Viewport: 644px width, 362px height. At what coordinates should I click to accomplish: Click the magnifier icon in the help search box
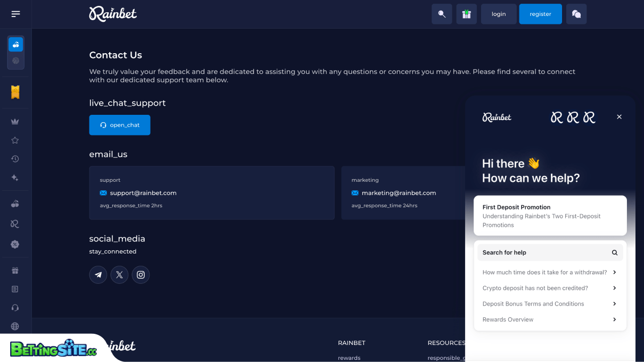pyautogui.click(x=615, y=252)
